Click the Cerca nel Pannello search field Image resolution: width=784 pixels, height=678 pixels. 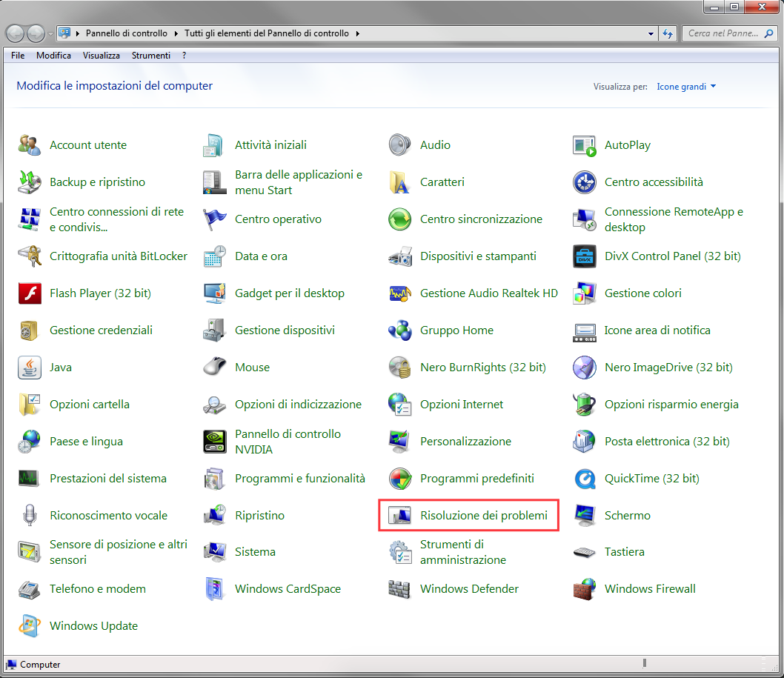click(722, 33)
